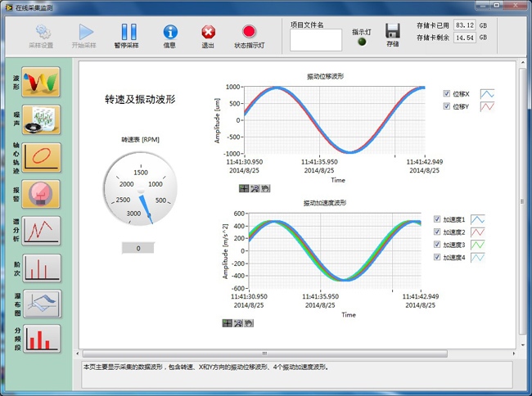Open the shaft orbit page icon

point(41,157)
